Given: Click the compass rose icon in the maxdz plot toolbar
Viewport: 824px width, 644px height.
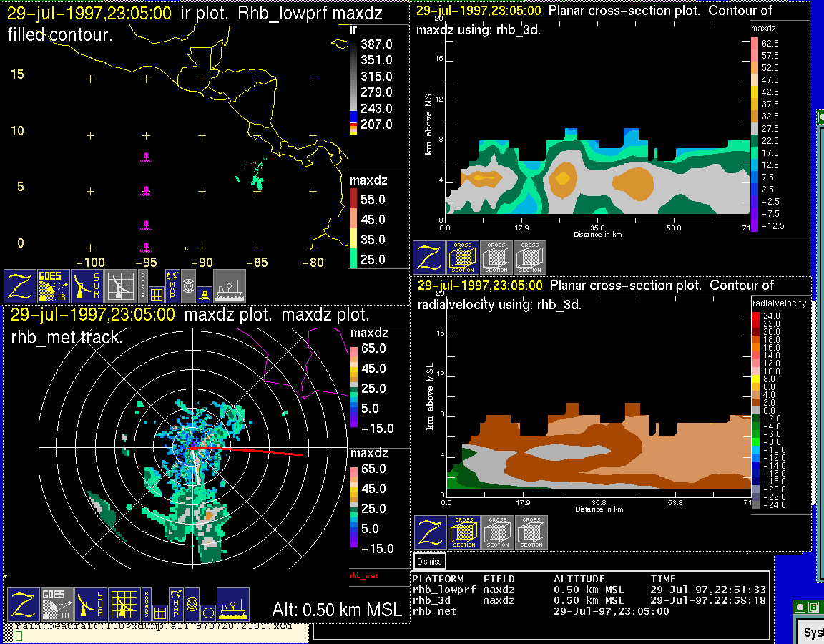Looking at the screenshot, I should (x=192, y=605).
